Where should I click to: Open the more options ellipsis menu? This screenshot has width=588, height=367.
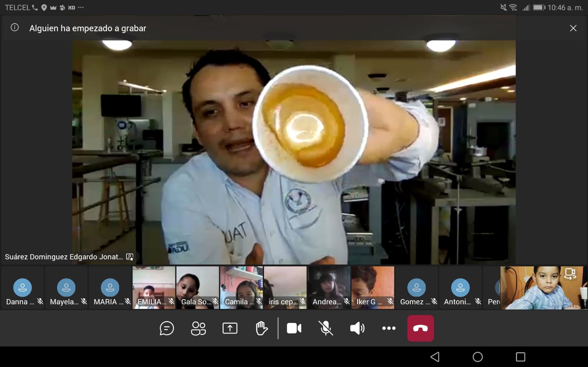point(389,328)
